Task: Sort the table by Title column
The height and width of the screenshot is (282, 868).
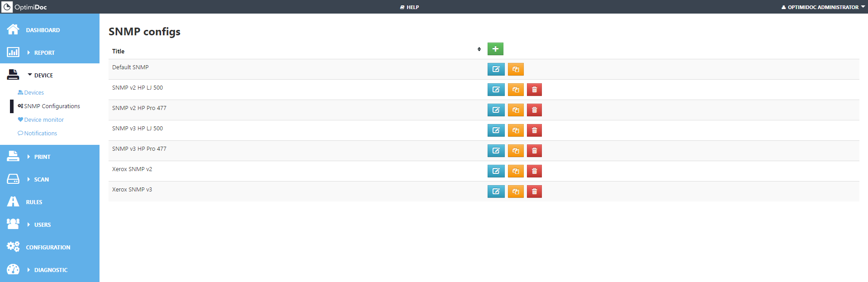Action: [479, 49]
